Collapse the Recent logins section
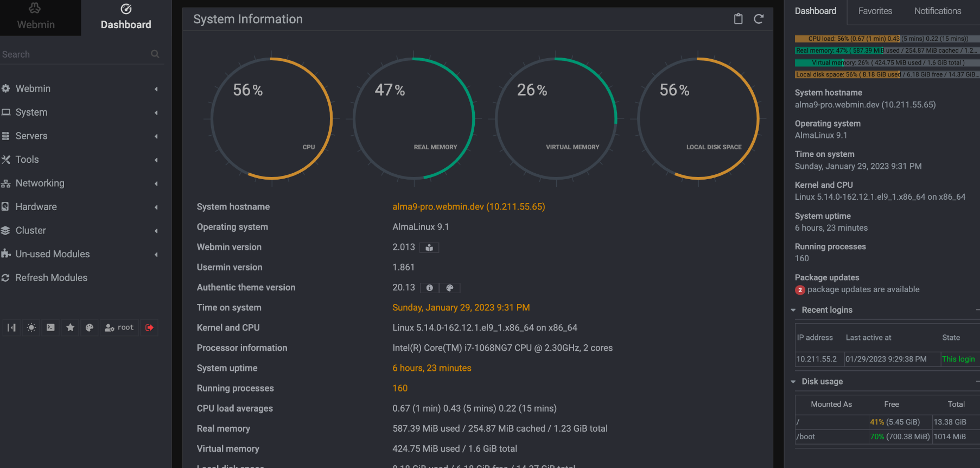The width and height of the screenshot is (980, 468). pyautogui.click(x=793, y=310)
